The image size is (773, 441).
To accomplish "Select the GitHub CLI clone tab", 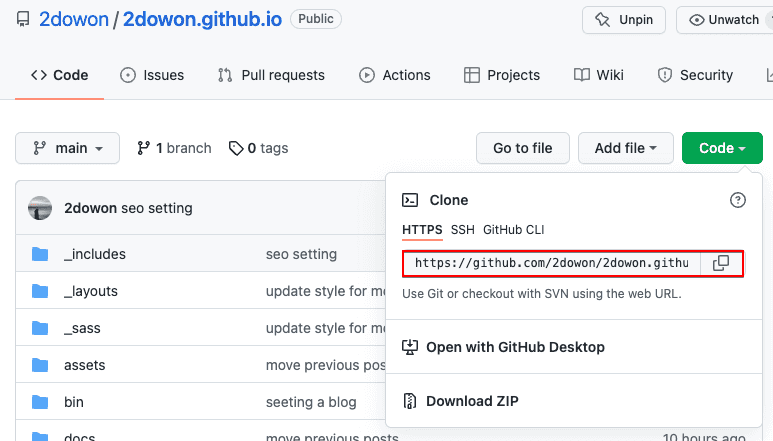I will point(514,229).
